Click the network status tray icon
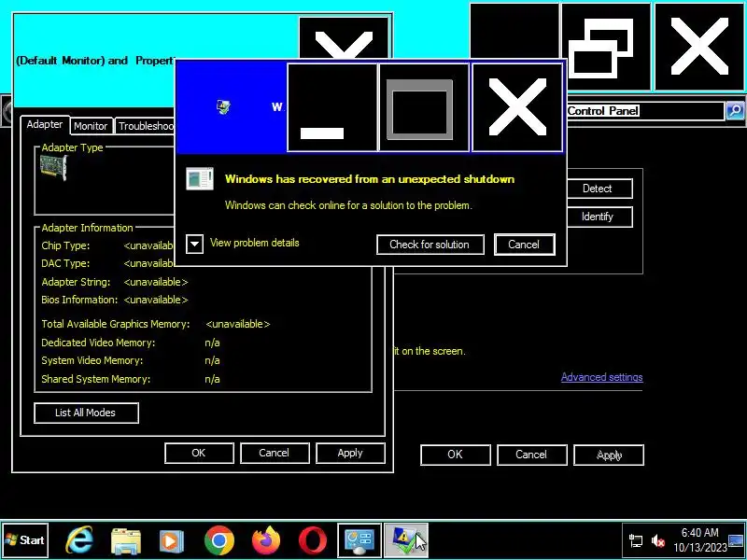Screen dimensions: 747x560 pos(636,540)
